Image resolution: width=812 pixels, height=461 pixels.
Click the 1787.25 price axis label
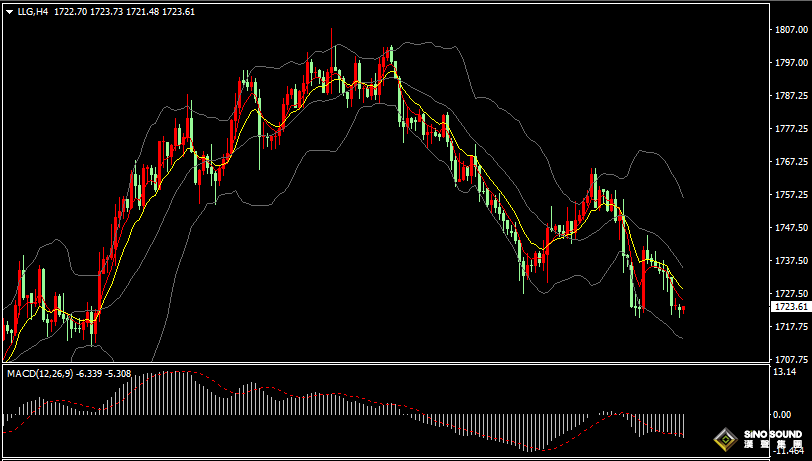click(x=791, y=96)
